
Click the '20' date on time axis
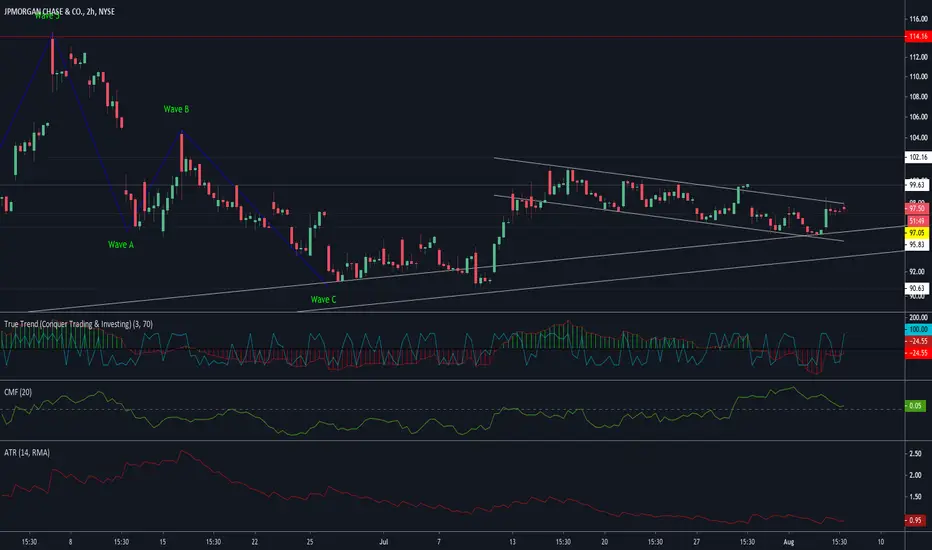604,542
